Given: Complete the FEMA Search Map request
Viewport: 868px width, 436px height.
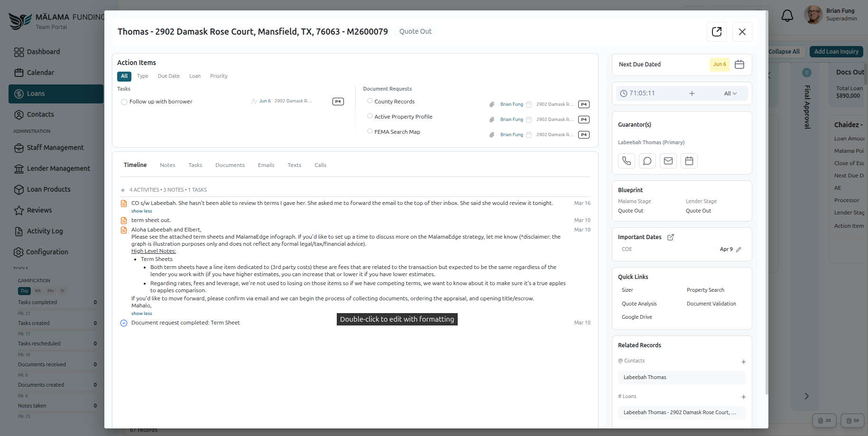Looking at the screenshot, I should click(370, 131).
